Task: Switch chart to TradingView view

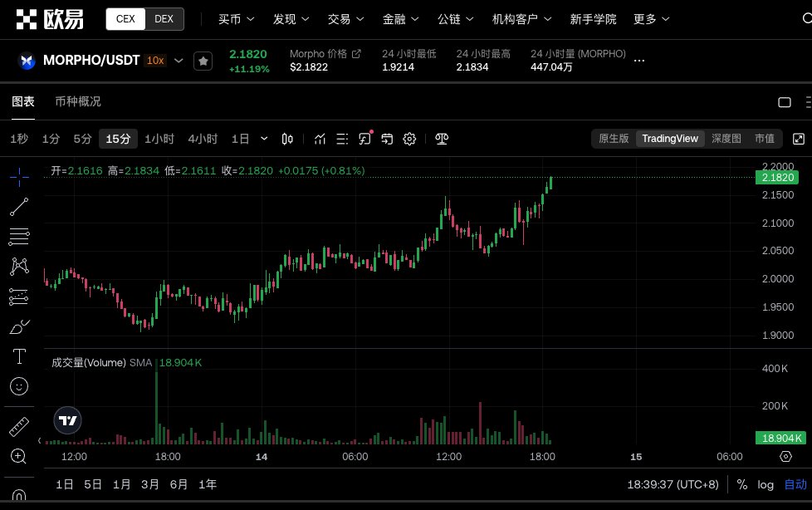Action: [x=670, y=139]
